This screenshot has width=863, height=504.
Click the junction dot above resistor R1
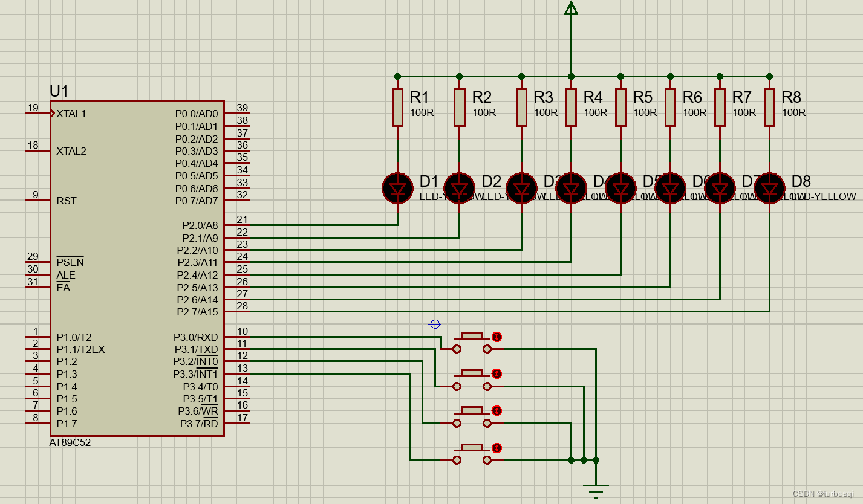(397, 76)
